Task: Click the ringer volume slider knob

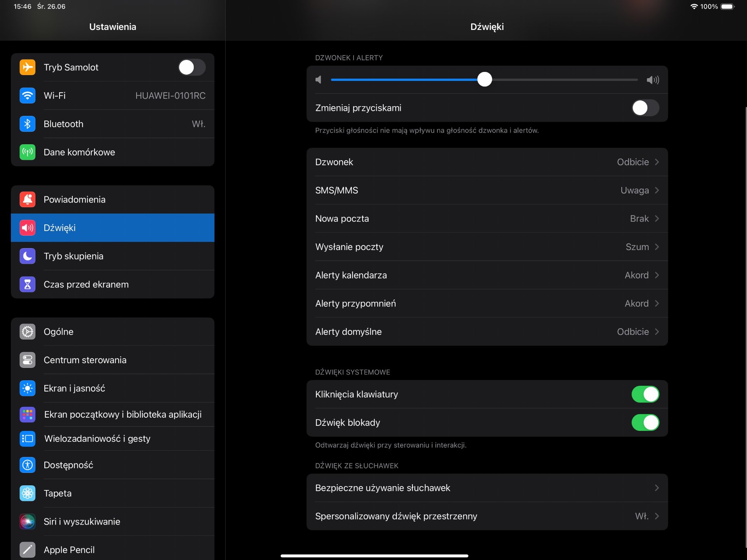Action: point(485,80)
